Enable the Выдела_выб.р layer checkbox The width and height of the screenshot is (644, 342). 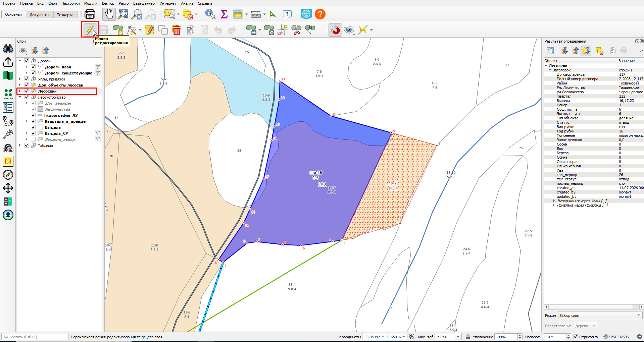(33, 139)
